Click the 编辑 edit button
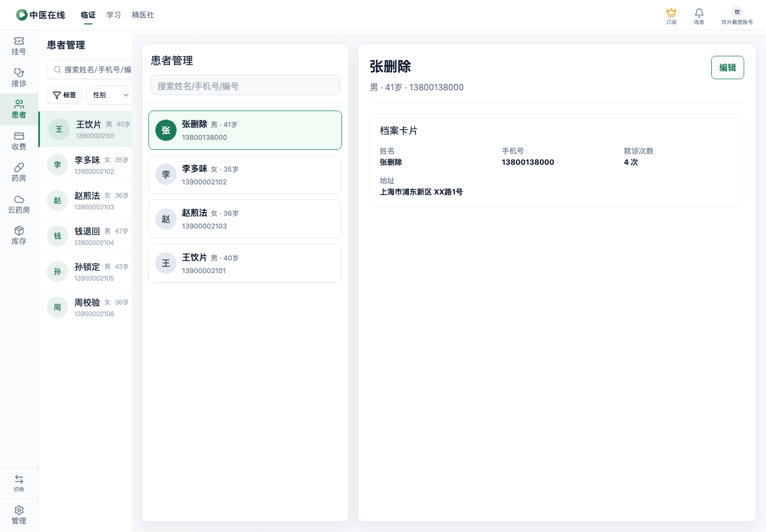The image size is (766, 532). click(728, 67)
